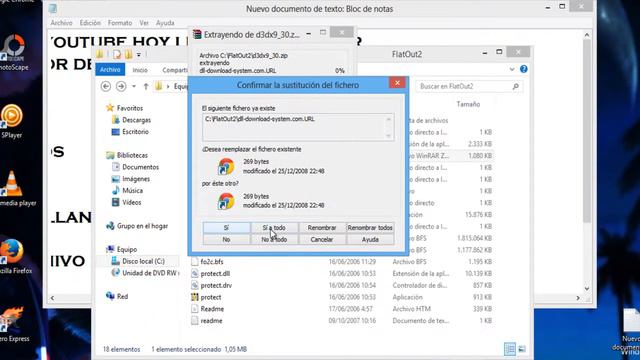Open Escritorio in the navigation pane
The height and width of the screenshot is (360, 640).
(x=135, y=132)
